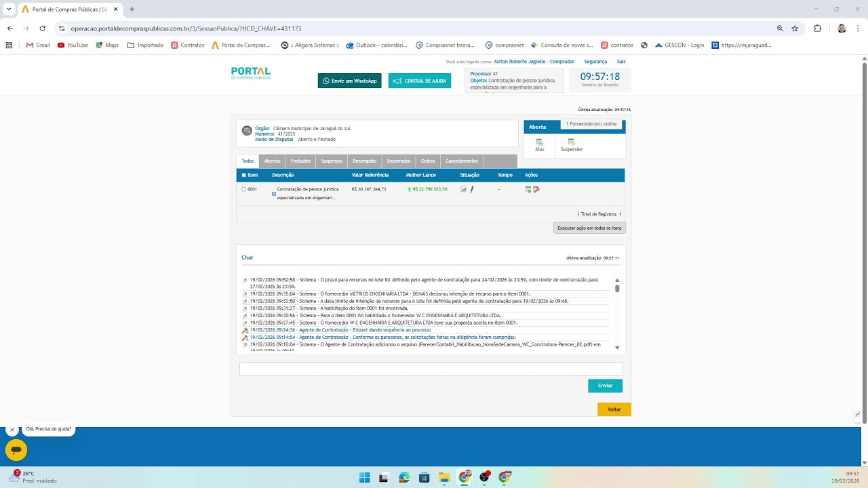Click 'Executar ação em todos os itens'
Screen dimensions: 868x488
coord(589,228)
